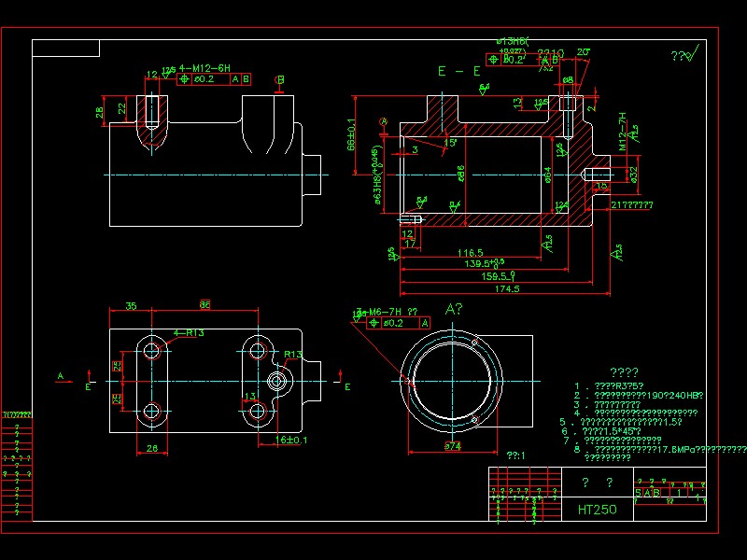Click the 139.5 toleranced length dimension
The height and width of the screenshot is (560, 747).
pyautogui.click(x=484, y=263)
